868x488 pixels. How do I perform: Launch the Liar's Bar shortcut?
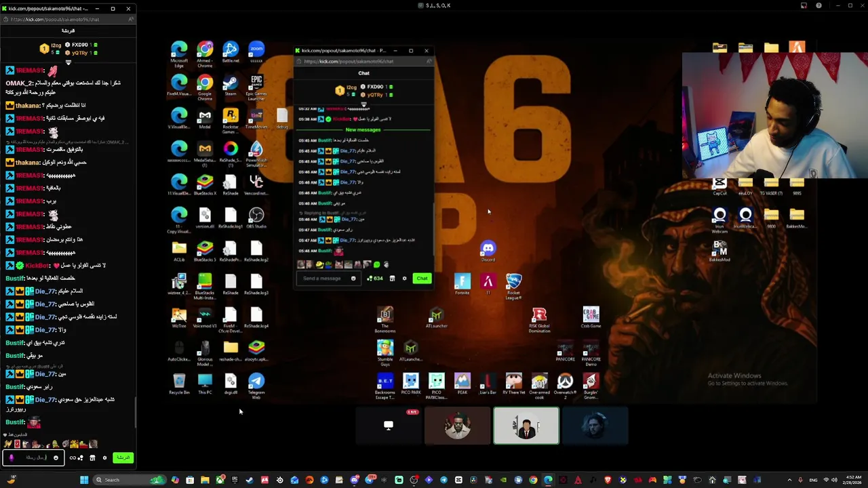tap(488, 384)
